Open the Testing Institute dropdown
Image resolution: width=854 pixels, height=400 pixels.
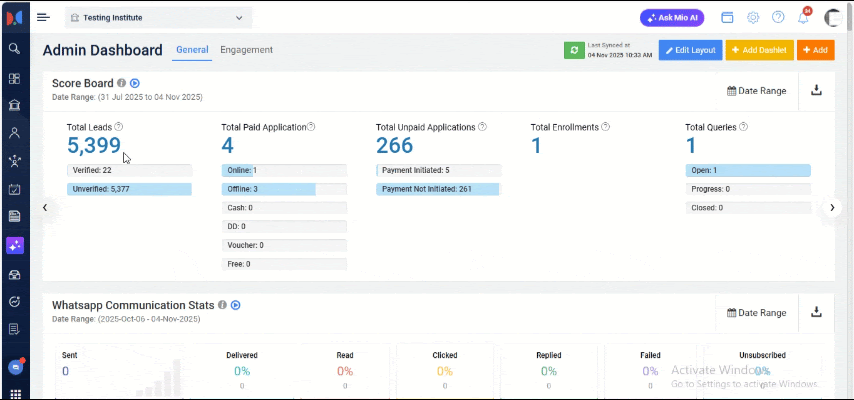pyautogui.click(x=158, y=17)
